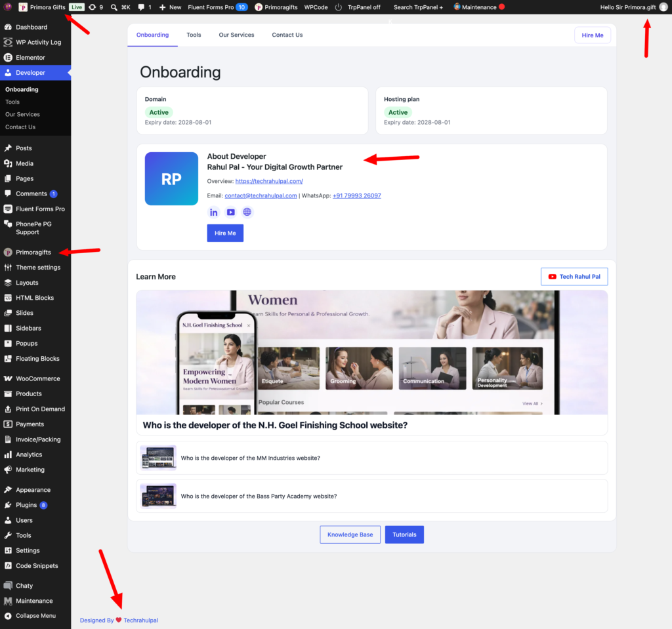Click blue Hire Me button under developer info
This screenshot has height=629, width=672.
tap(225, 233)
